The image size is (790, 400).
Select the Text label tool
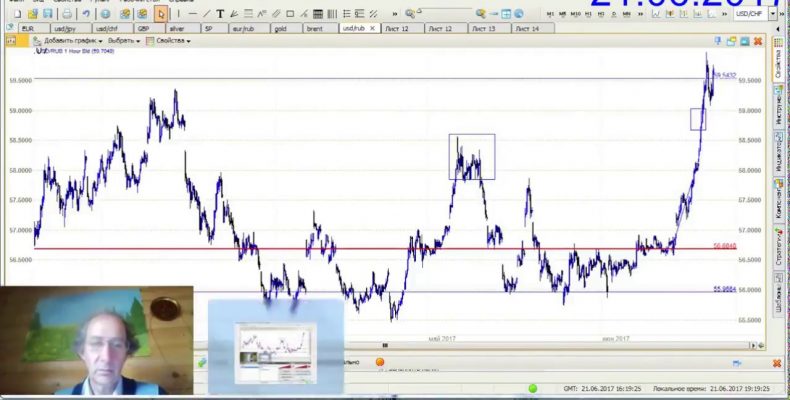point(220,14)
